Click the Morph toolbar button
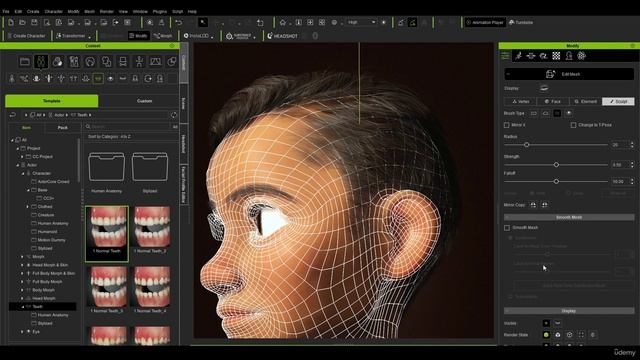Viewport: 640px width, 360px height. click(163, 36)
